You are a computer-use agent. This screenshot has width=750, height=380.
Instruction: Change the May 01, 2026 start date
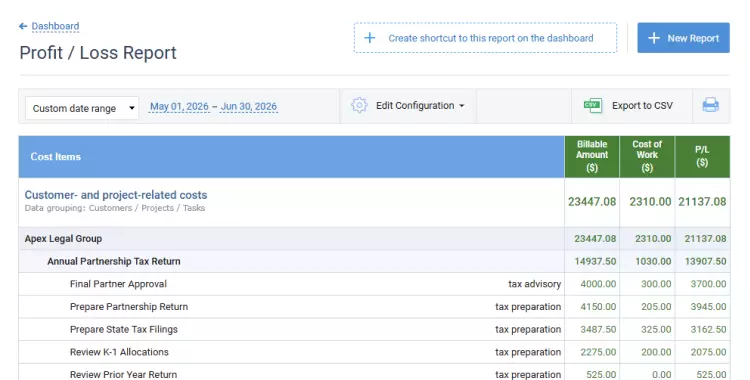coord(179,107)
